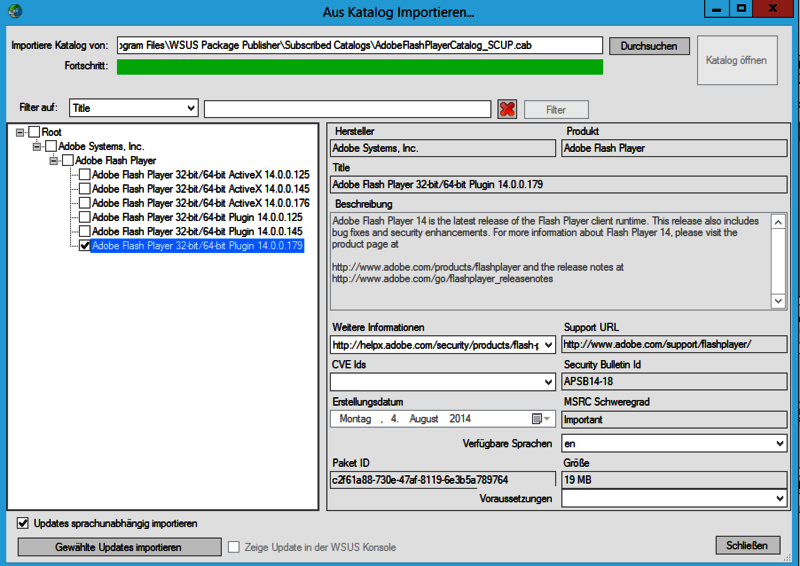Image resolution: width=800 pixels, height=566 pixels.
Task: Click the Support URL field
Action: click(674, 344)
